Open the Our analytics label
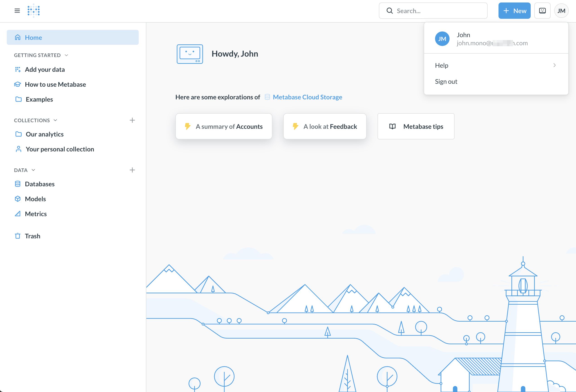 (45, 134)
